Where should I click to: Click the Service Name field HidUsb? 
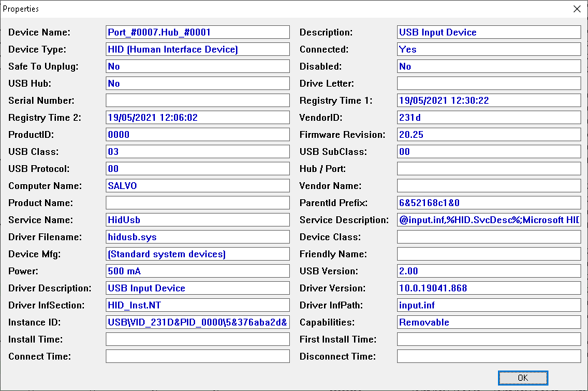[x=198, y=220]
